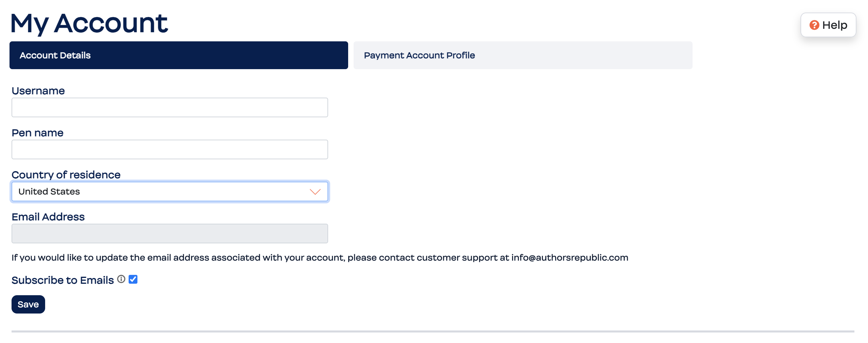Image resolution: width=868 pixels, height=343 pixels.
Task: Click the Email Address field label
Action: tap(48, 217)
